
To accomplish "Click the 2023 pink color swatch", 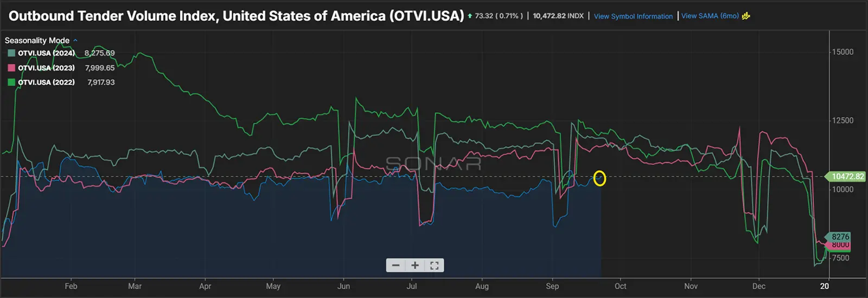I will tap(11, 68).
